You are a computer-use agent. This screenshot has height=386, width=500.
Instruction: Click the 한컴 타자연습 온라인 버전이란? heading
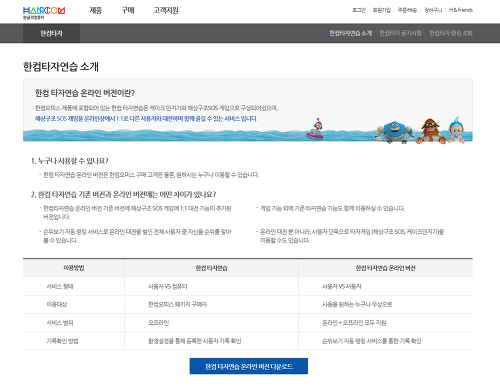pos(85,93)
